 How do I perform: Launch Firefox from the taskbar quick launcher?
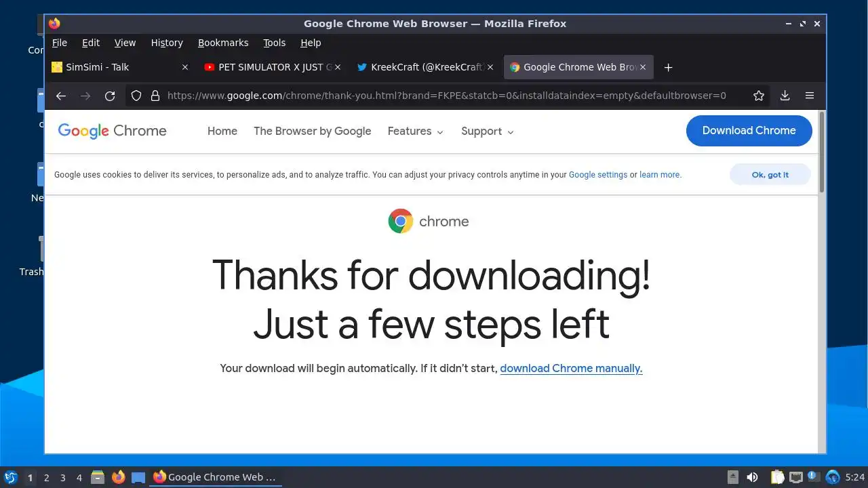point(118,477)
